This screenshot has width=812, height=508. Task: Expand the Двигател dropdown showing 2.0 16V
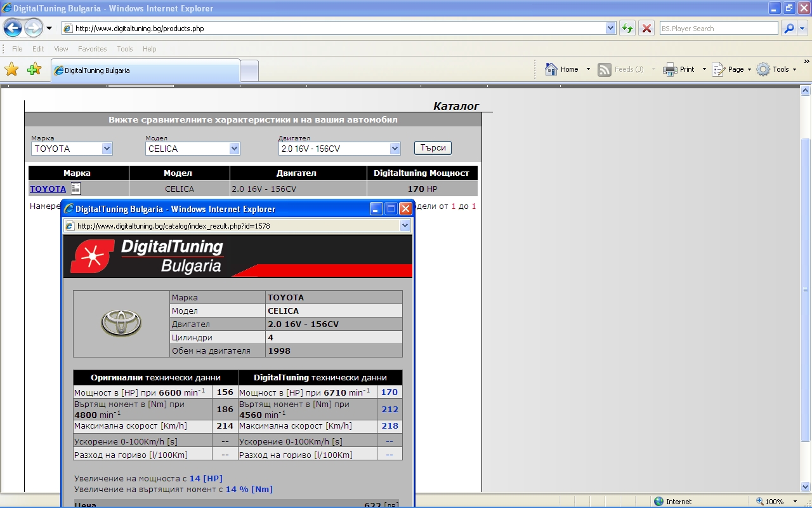coord(395,149)
